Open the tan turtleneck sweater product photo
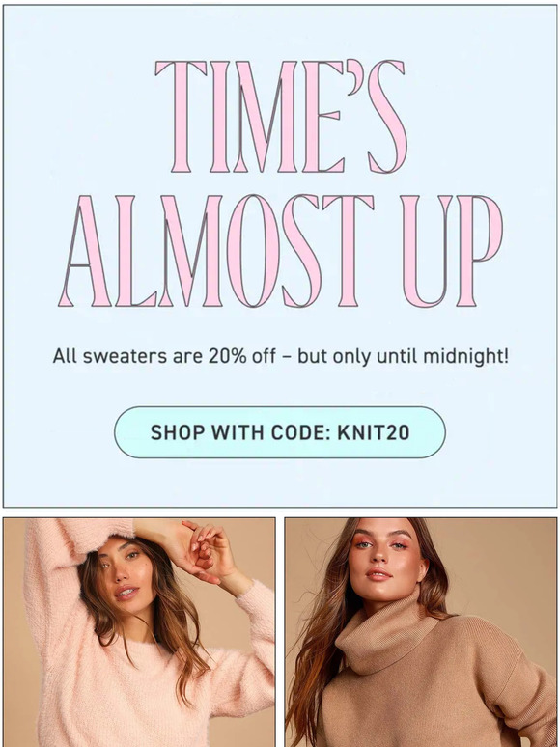Viewport: 560px width, 747px height. coord(421,632)
